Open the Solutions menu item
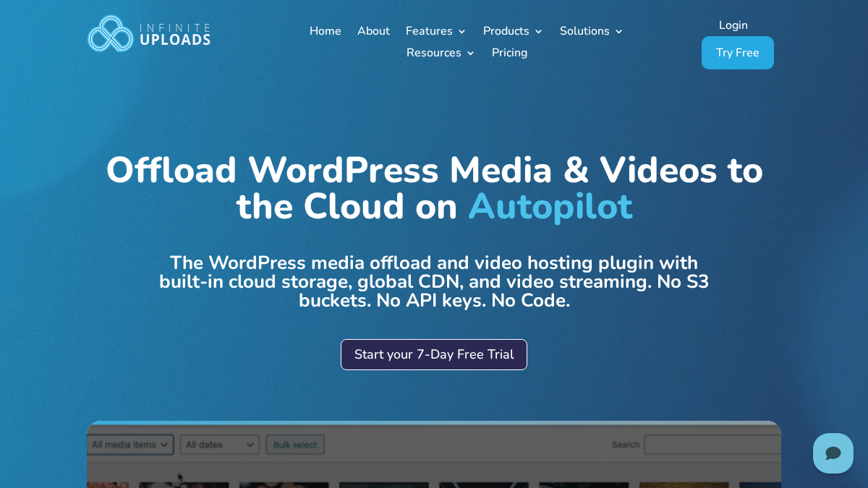This screenshot has width=868, height=488. coord(584,31)
